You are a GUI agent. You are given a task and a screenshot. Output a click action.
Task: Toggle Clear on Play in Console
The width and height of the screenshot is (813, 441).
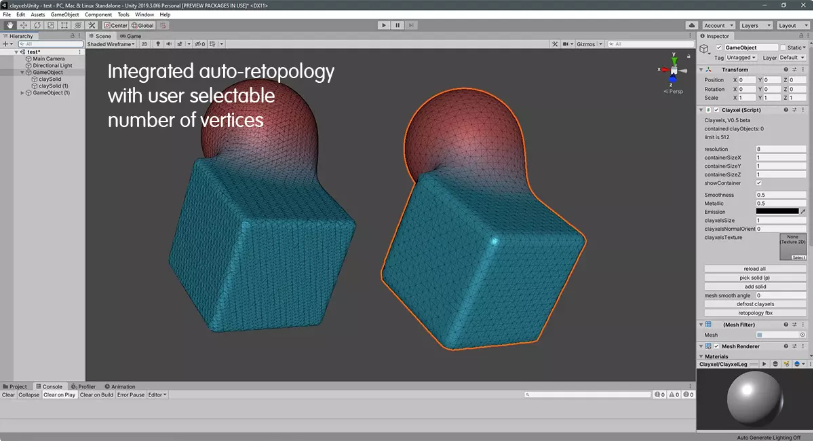point(59,395)
